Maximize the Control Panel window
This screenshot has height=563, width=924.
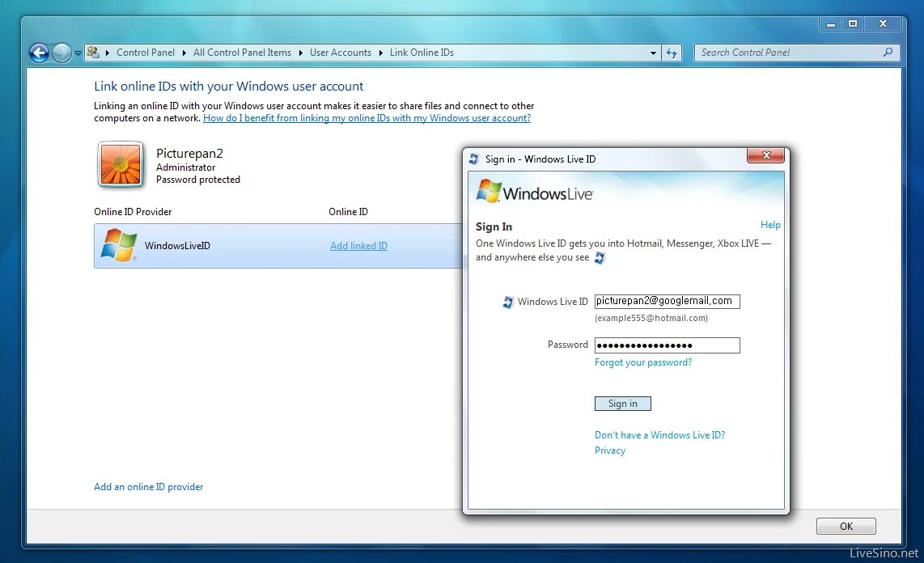click(853, 24)
